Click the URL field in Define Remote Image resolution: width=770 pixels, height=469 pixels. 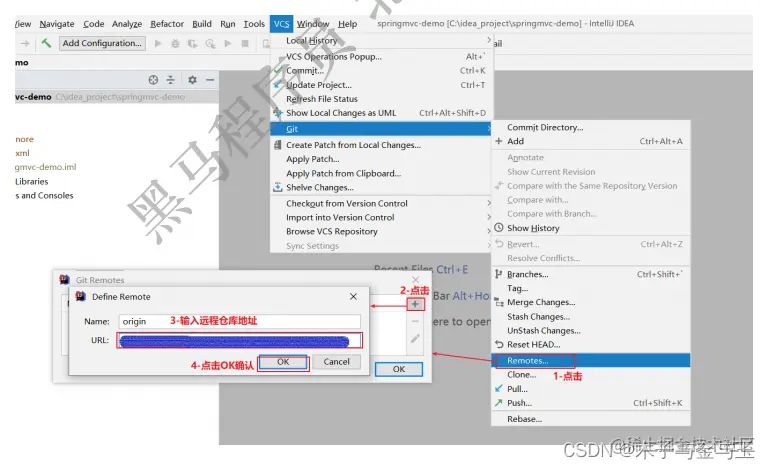(239, 340)
